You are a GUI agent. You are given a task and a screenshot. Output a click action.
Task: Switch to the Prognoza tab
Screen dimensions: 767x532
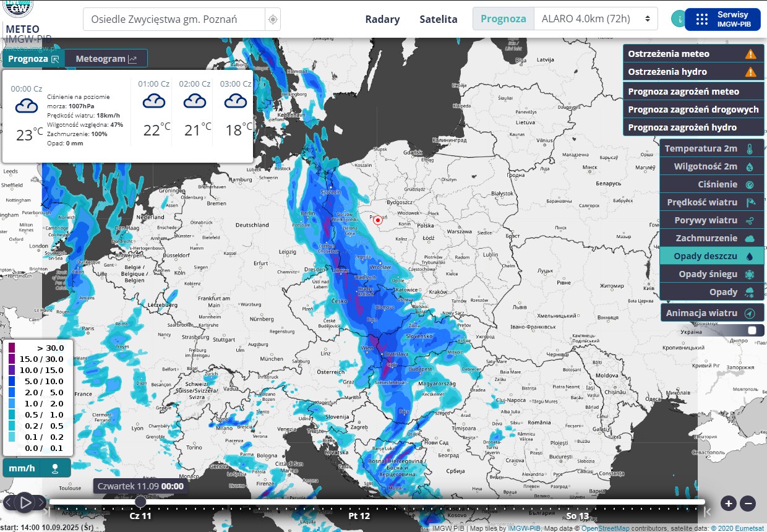coord(34,59)
